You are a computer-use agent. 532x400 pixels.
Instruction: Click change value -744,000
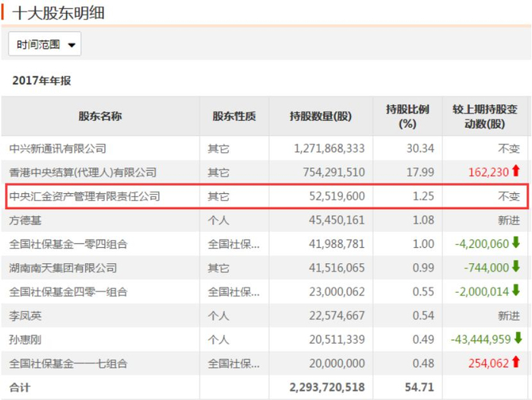click(x=486, y=268)
